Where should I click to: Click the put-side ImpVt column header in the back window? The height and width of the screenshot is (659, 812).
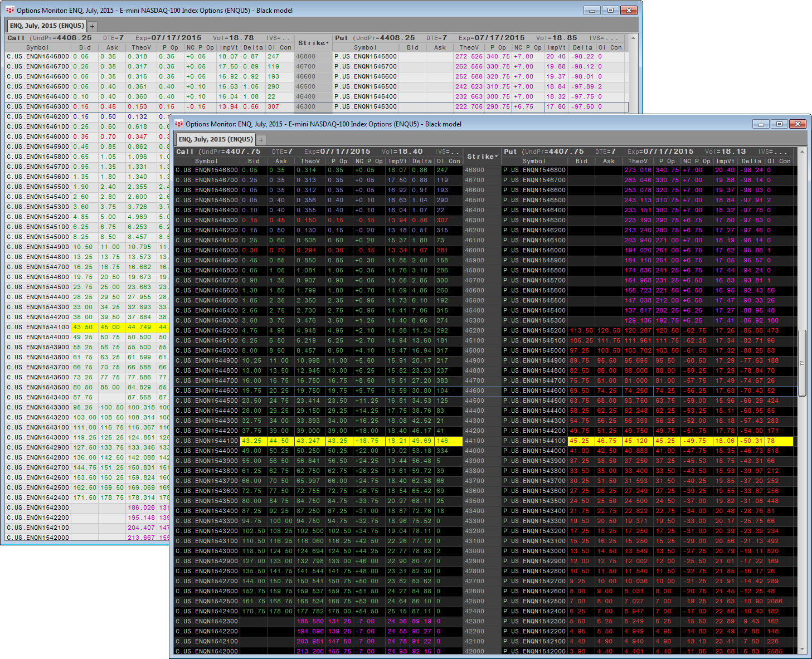tap(556, 47)
